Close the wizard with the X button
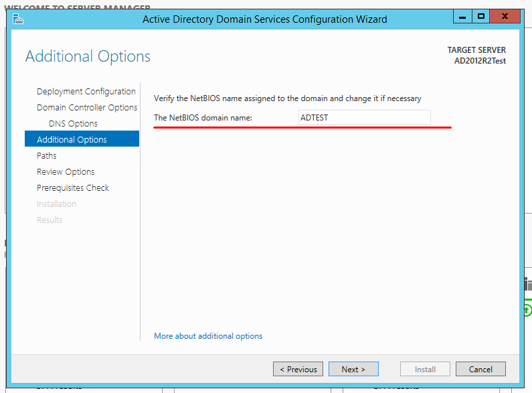 pyautogui.click(x=505, y=16)
